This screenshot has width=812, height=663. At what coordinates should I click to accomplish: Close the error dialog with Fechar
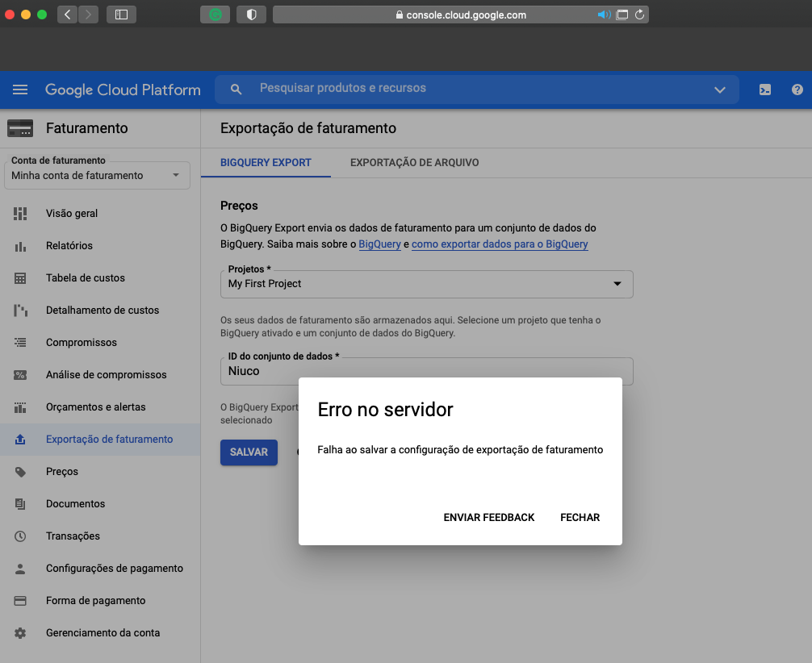pyautogui.click(x=580, y=518)
